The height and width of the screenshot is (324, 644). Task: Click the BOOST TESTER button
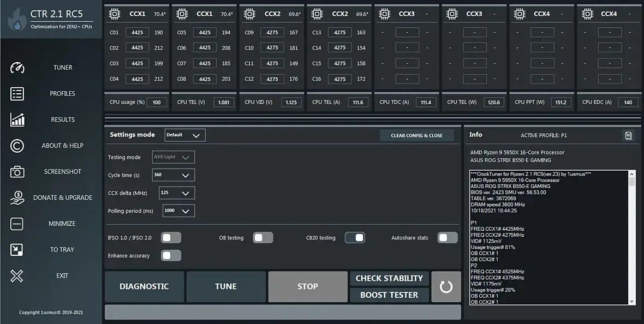389,295
